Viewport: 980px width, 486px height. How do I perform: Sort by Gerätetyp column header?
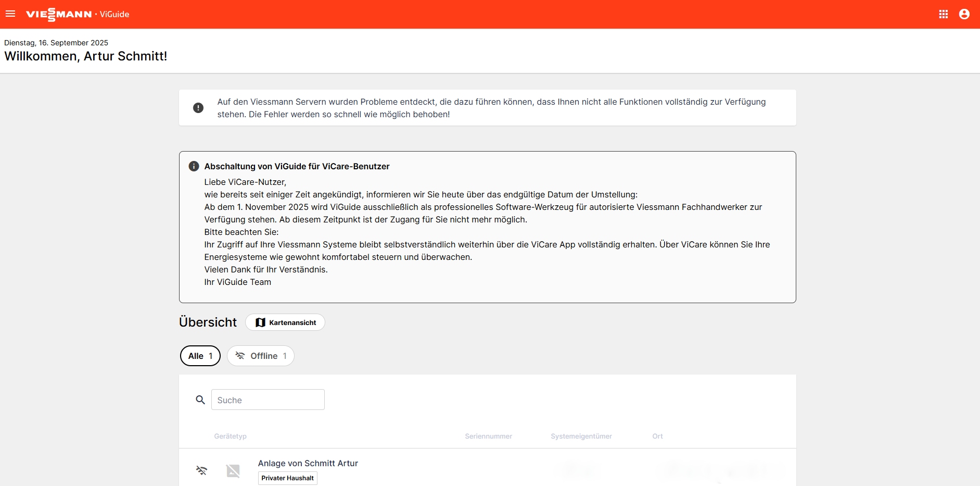click(230, 437)
